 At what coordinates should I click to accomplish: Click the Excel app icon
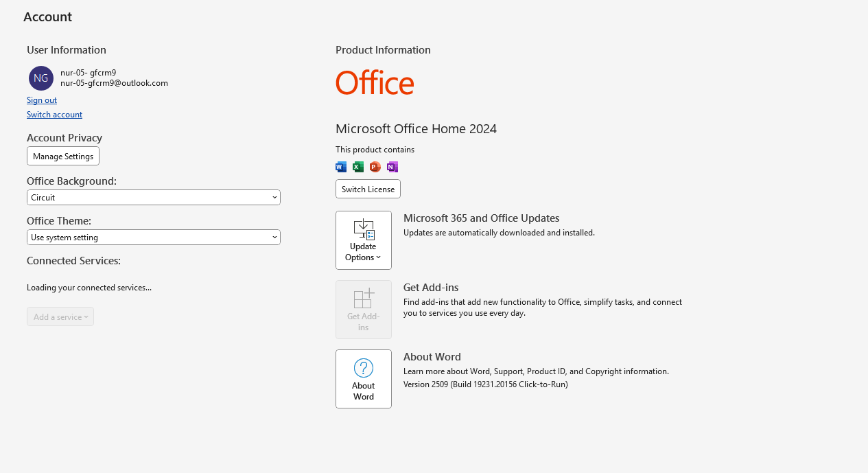(358, 167)
